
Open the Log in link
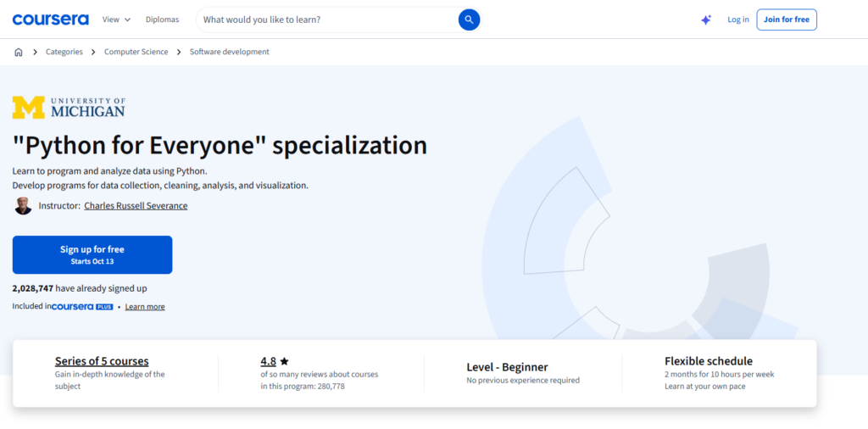(x=738, y=19)
